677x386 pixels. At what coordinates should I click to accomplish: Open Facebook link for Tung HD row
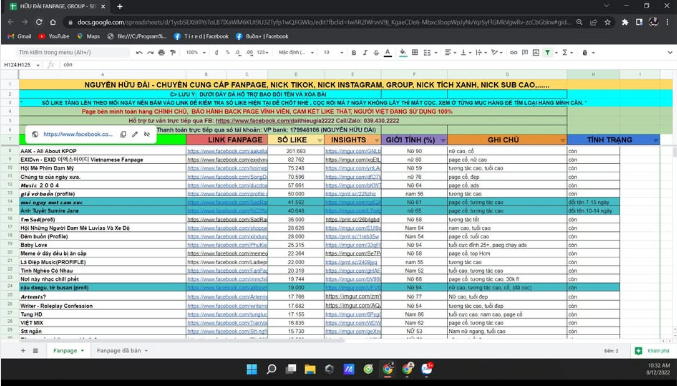(228, 314)
